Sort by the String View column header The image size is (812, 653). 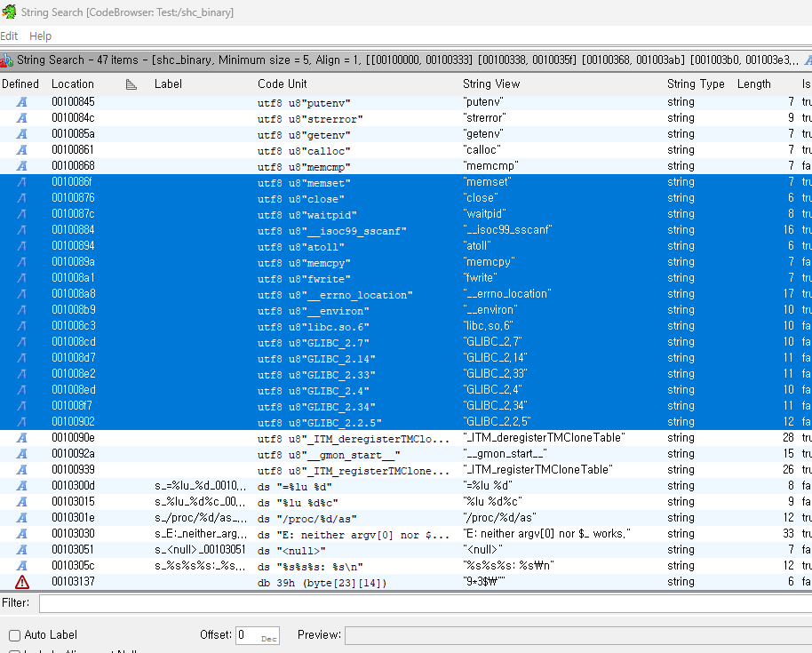click(491, 84)
